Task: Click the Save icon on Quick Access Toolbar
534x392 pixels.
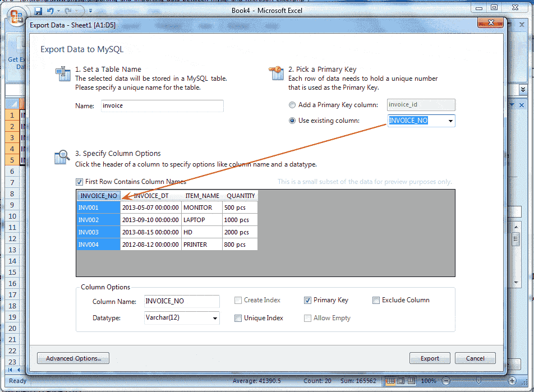Action: (x=37, y=10)
